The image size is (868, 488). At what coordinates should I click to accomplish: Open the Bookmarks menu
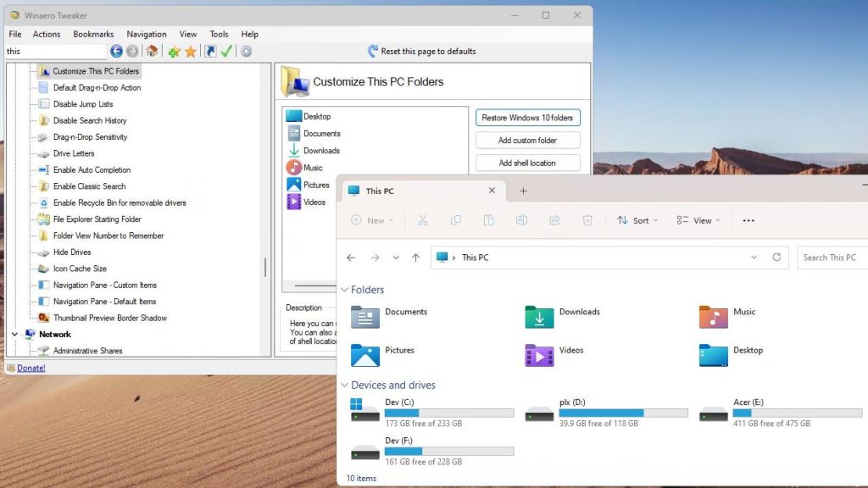(93, 34)
